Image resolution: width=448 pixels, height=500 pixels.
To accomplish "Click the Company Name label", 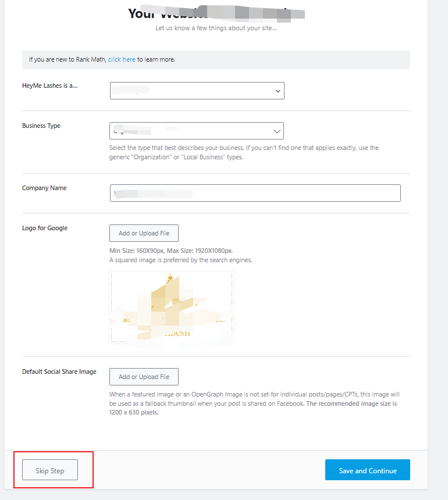I will [44, 188].
